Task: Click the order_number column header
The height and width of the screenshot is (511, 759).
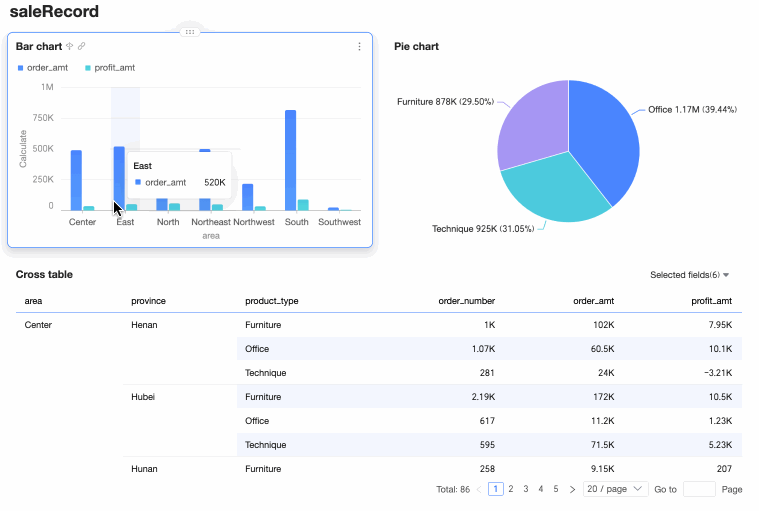Action: coord(467,301)
